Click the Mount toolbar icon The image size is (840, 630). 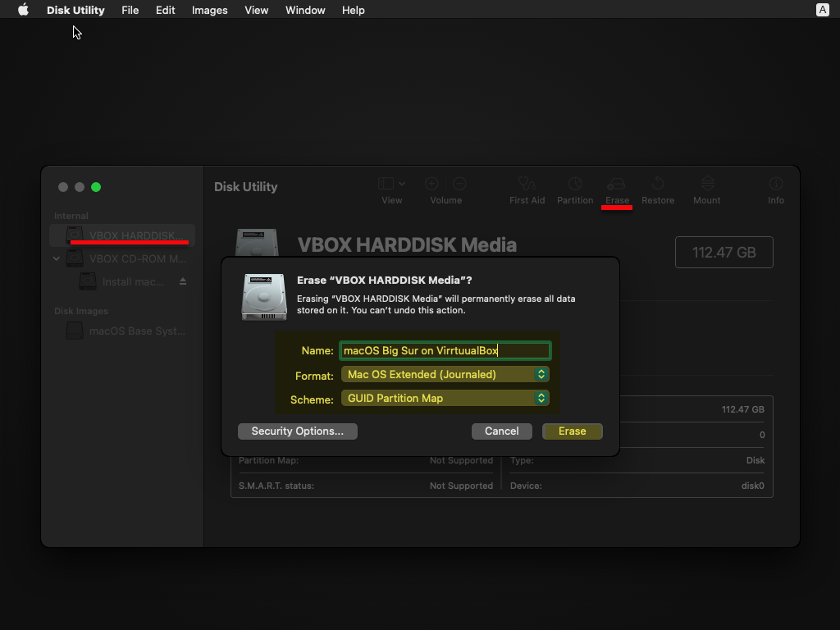[708, 184]
